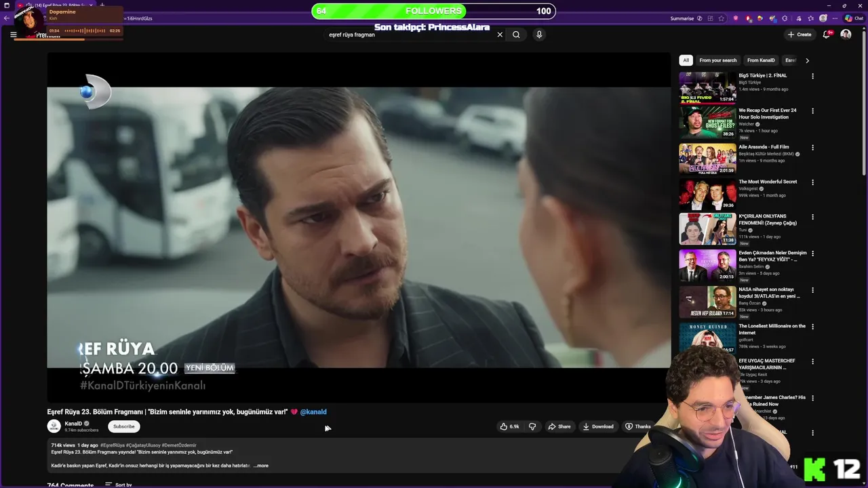The height and width of the screenshot is (488, 868).
Task: Subscribe to the KanalD channel
Action: click(123, 426)
